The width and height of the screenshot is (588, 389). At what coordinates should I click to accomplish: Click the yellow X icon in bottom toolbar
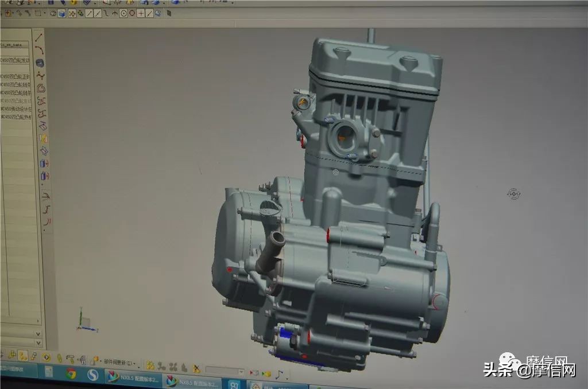click(x=197, y=368)
